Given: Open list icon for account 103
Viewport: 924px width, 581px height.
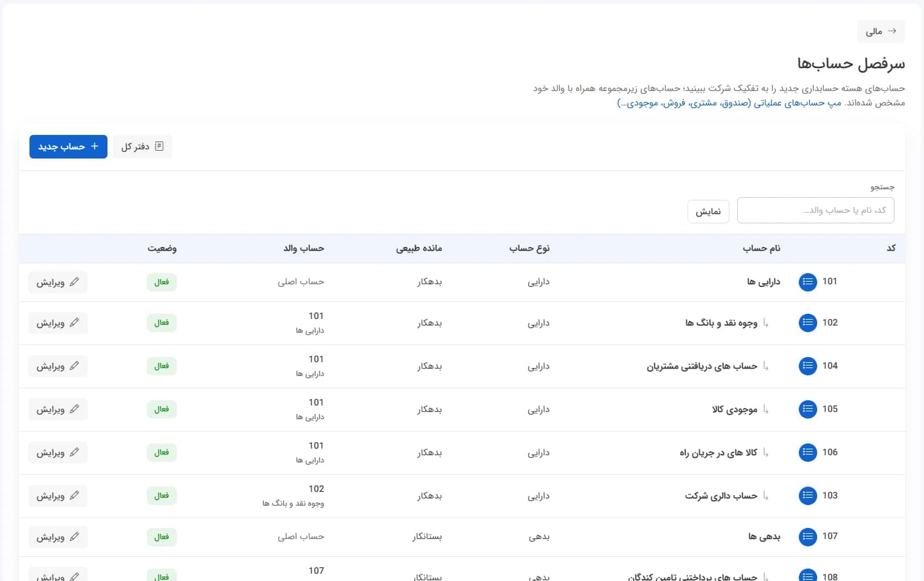Looking at the screenshot, I should (x=808, y=496).
